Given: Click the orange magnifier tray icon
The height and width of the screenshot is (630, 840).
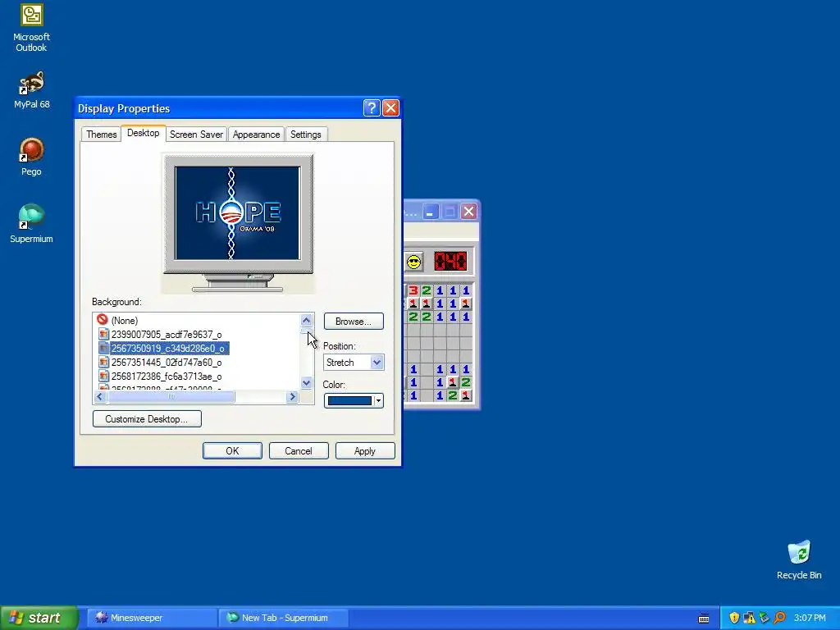Looking at the screenshot, I should (779, 618).
